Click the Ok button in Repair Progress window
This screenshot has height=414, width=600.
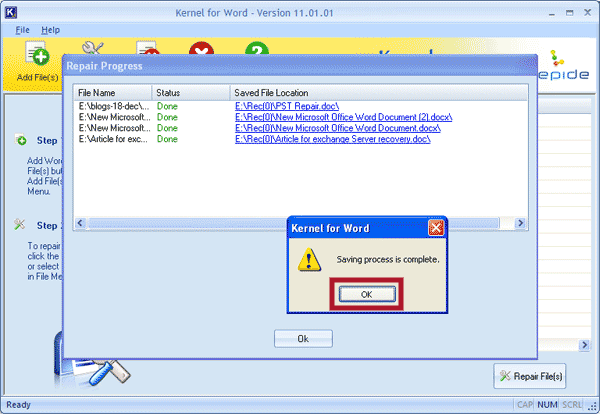pyautogui.click(x=303, y=339)
